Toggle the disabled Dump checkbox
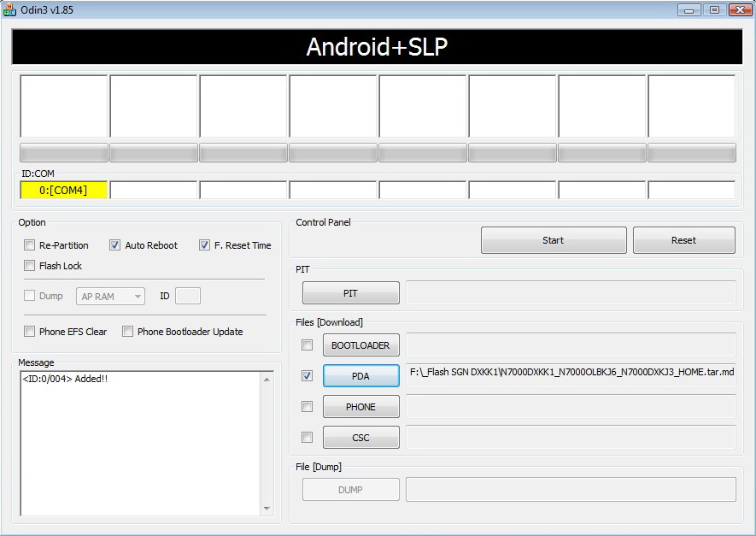Screen dimensions: 756x536 coord(29,295)
